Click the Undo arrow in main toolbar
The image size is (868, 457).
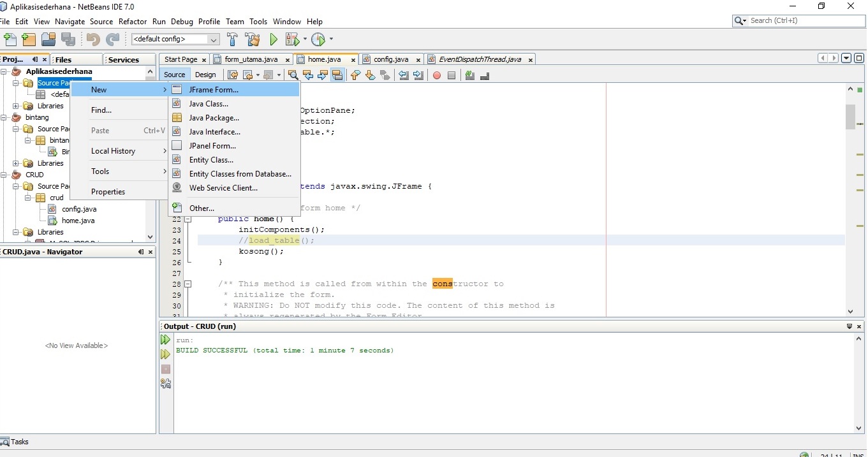pyautogui.click(x=93, y=40)
